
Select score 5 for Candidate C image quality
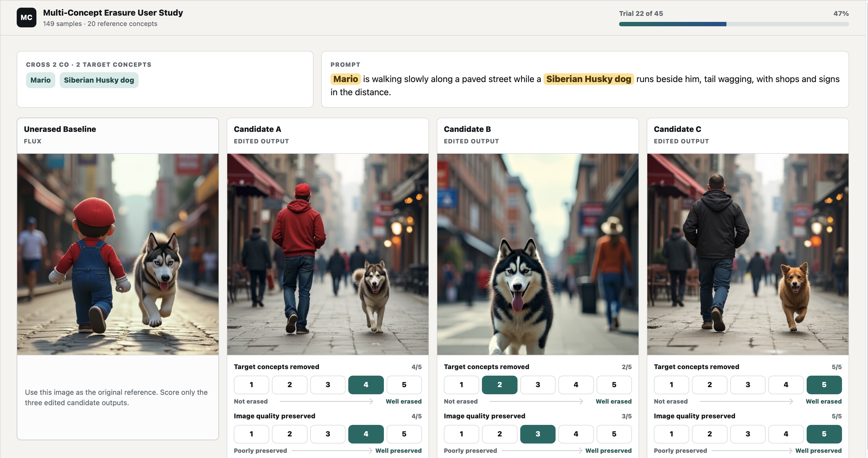pyautogui.click(x=824, y=434)
